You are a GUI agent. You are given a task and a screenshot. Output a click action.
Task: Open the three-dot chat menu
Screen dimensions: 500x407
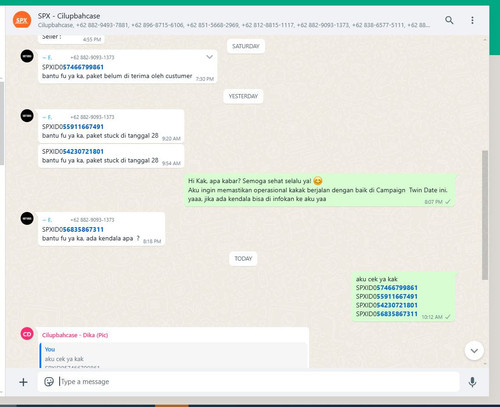tap(472, 20)
